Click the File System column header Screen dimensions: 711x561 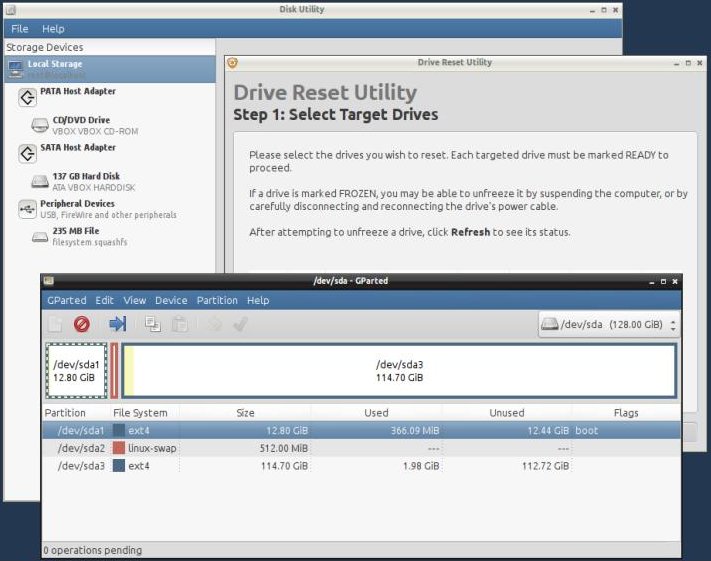(145, 413)
